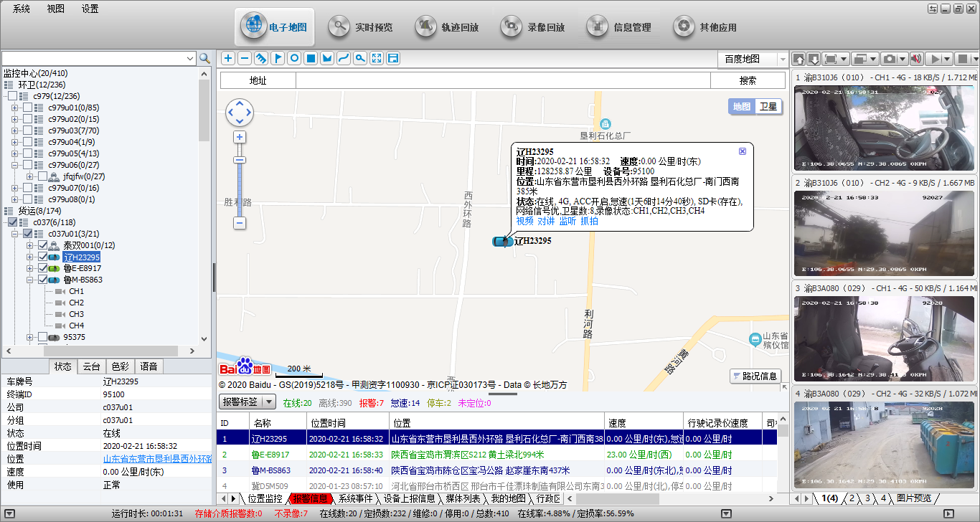980x522 pixels.
Task: Select the rectangle drawing tool
Action: (311, 58)
